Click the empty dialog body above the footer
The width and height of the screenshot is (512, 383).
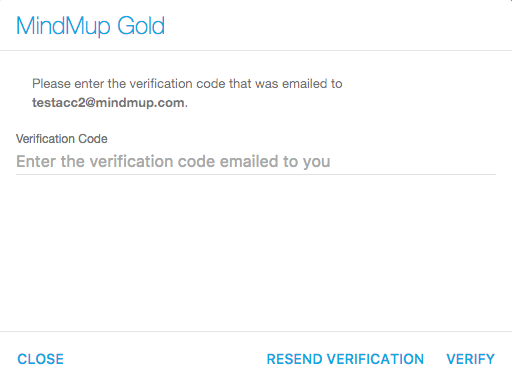coord(256,253)
